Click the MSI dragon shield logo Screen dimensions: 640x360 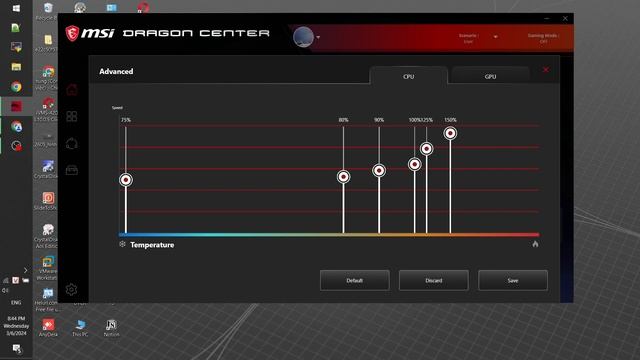72,33
